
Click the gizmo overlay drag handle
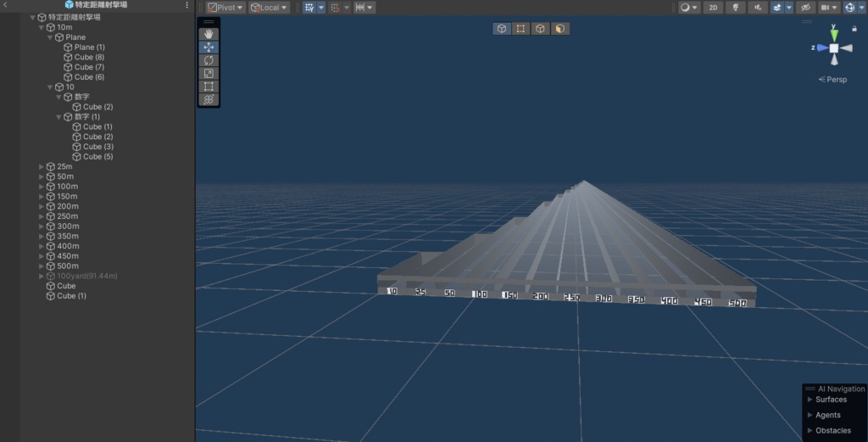[x=807, y=22]
